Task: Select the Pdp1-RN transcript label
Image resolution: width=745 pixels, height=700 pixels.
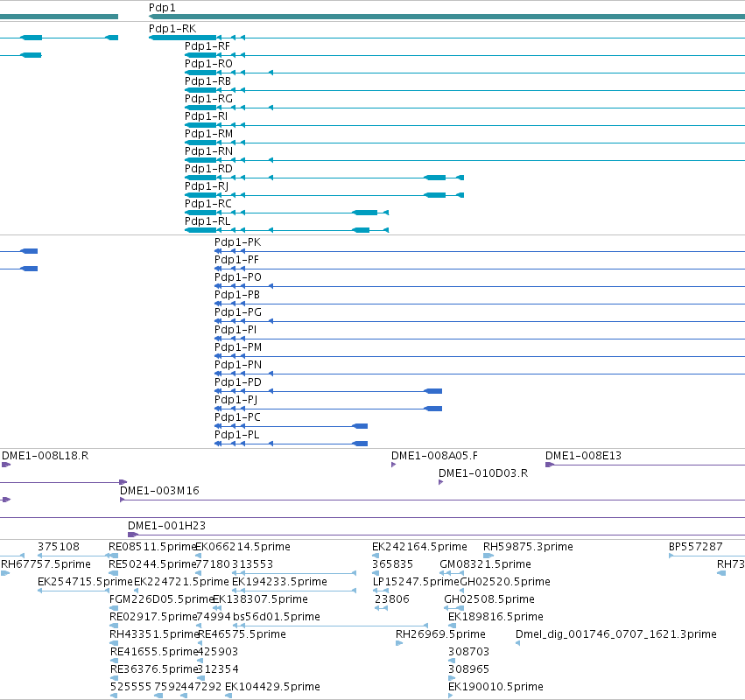Action: [208, 151]
